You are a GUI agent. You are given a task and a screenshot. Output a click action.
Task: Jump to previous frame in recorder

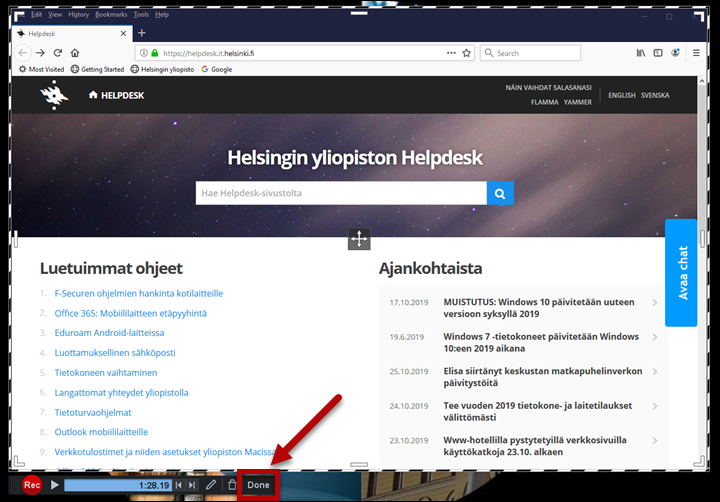tap(179, 485)
